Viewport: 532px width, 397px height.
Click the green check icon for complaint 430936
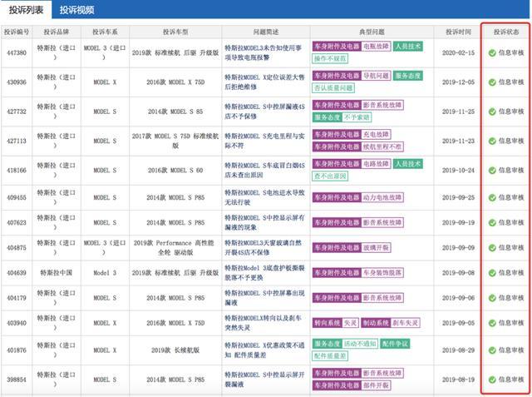tap(492, 82)
